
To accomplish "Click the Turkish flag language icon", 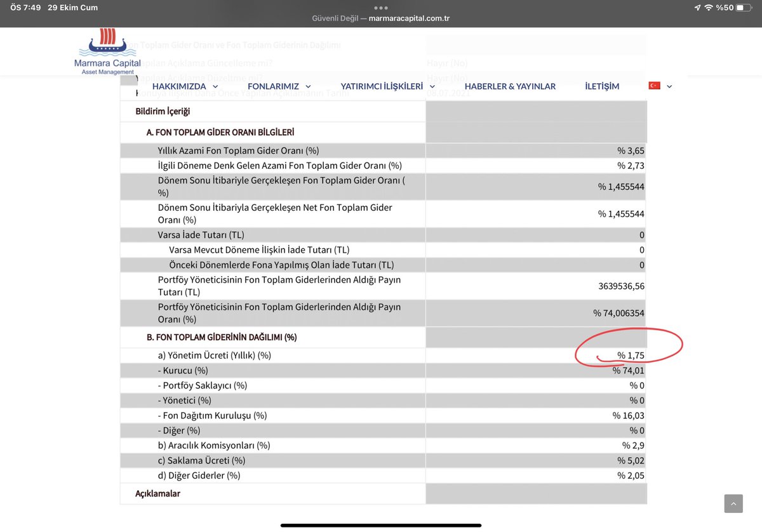I will 654,86.
